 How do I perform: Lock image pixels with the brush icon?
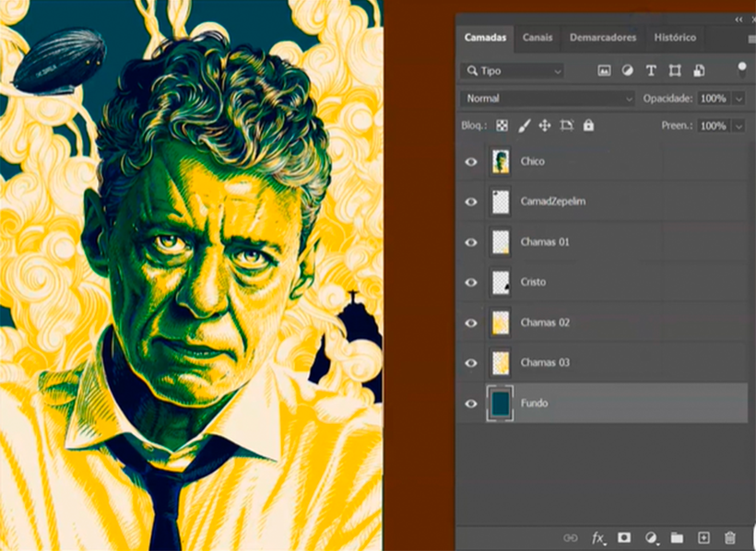(x=524, y=126)
